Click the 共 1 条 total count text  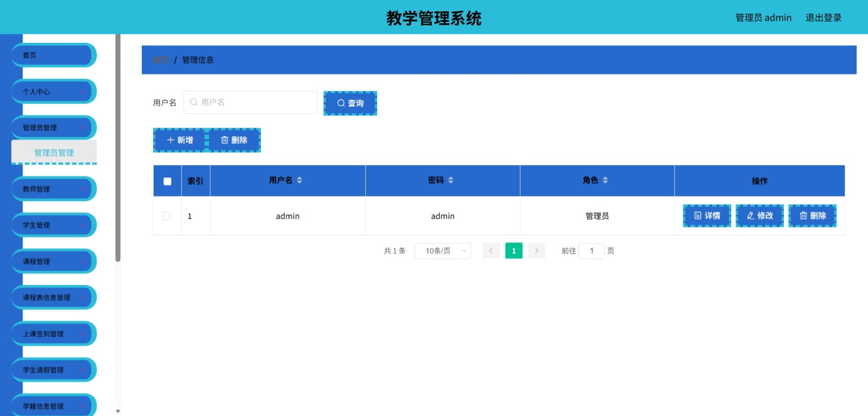(395, 251)
